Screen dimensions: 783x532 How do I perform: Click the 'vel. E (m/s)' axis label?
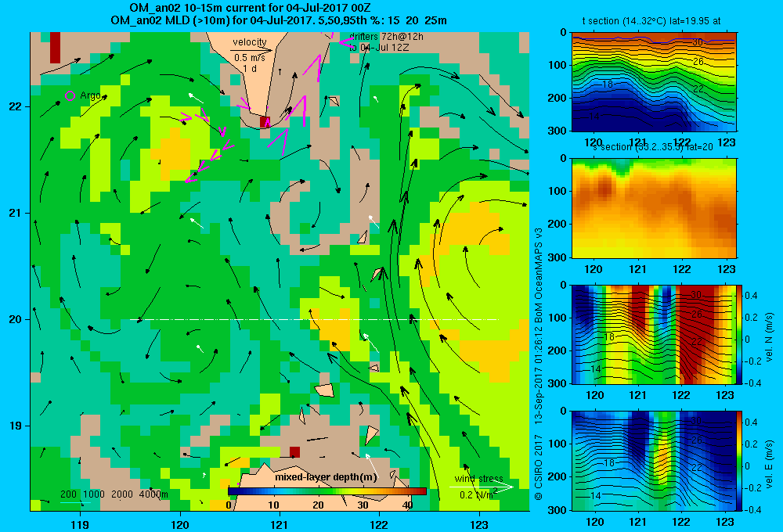click(770, 464)
